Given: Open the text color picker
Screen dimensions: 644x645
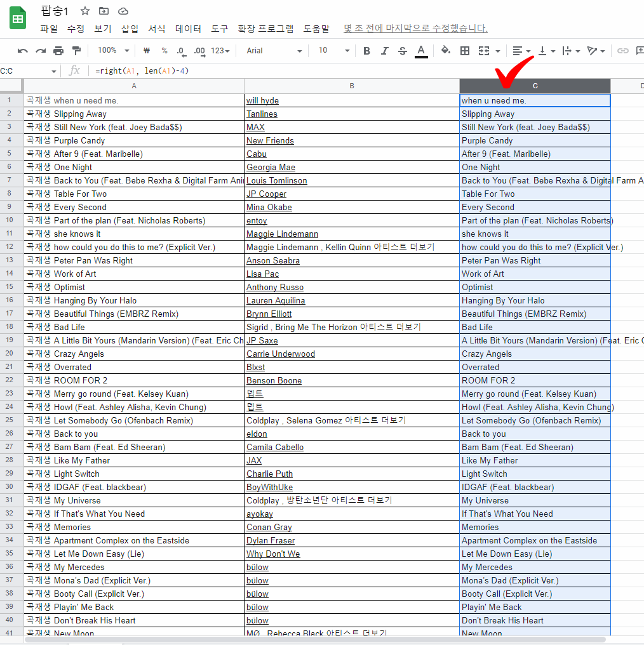Looking at the screenshot, I should pos(421,51).
